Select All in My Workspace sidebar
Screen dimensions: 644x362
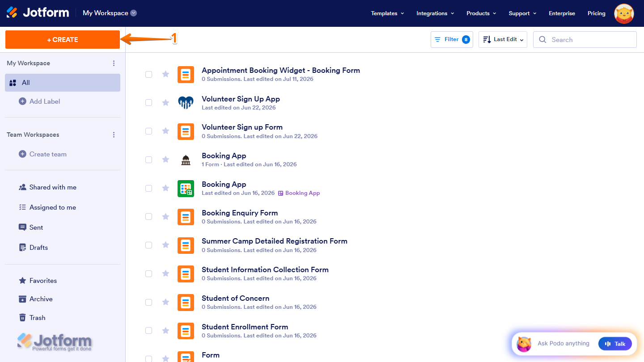(x=63, y=83)
